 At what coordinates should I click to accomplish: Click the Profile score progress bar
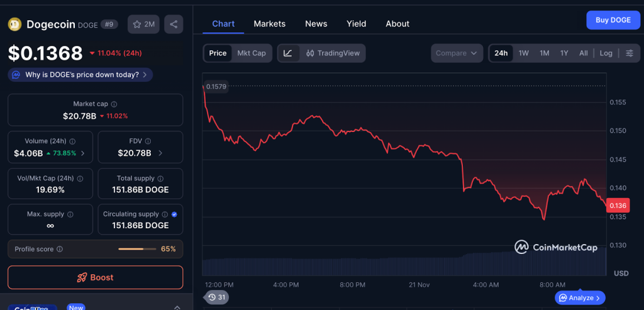[136, 249]
